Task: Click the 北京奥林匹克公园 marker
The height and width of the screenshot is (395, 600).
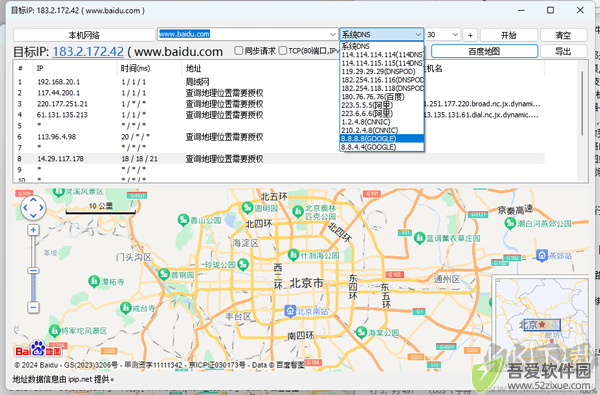Action: pos(298,211)
